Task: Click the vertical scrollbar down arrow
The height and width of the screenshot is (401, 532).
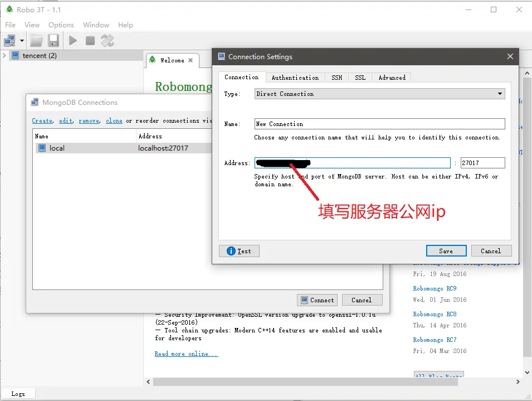Action: point(527,372)
